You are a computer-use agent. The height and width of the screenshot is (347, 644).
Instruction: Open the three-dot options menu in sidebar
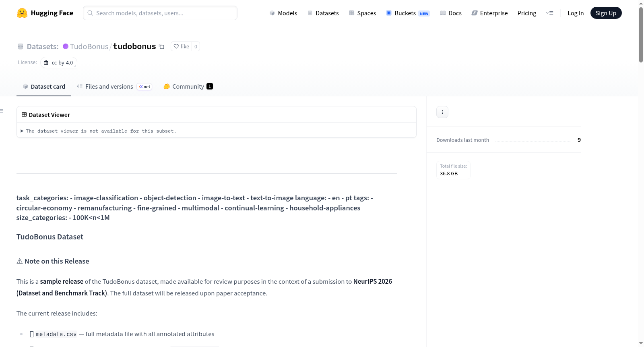click(x=442, y=112)
